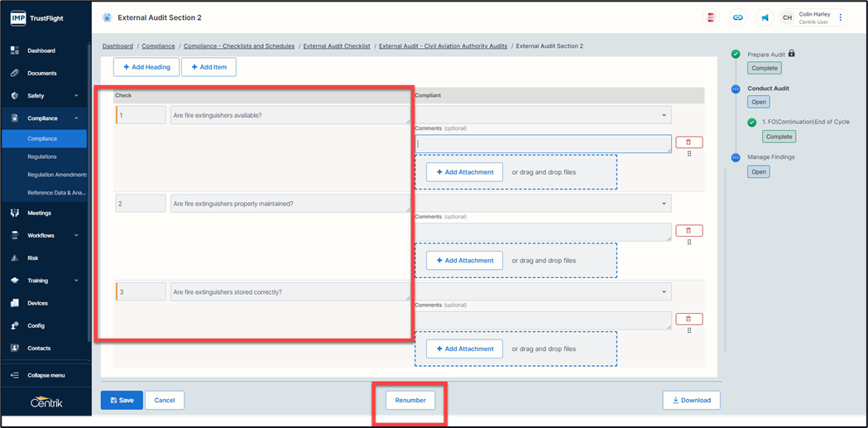Click the Renumber button
868x428 pixels.
(410, 401)
